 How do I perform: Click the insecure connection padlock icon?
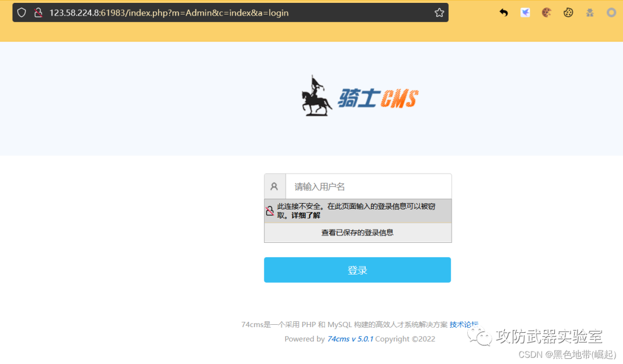click(38, 13)
